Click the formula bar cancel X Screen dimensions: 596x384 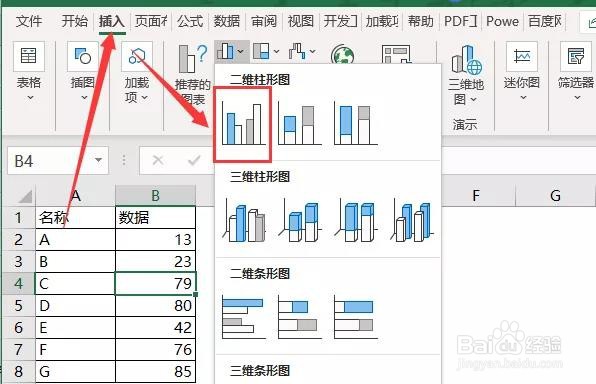click(158, 160)
